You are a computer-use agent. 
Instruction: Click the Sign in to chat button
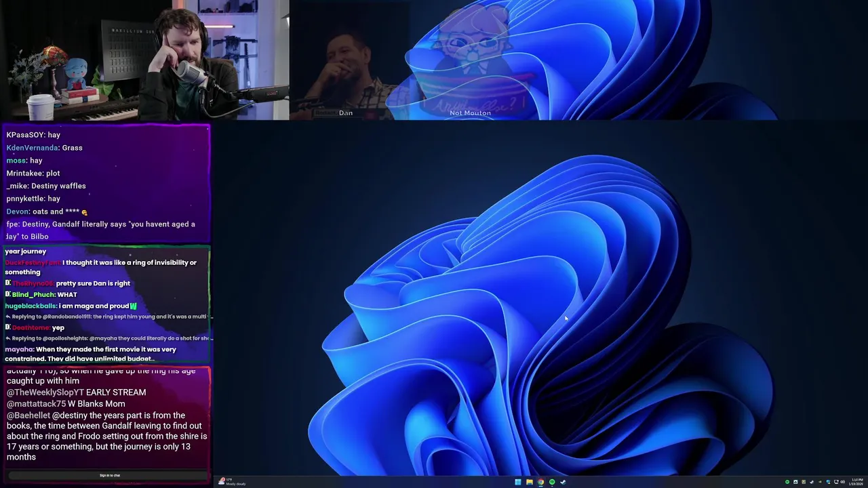pyautogui.click(x=110, y=475)
